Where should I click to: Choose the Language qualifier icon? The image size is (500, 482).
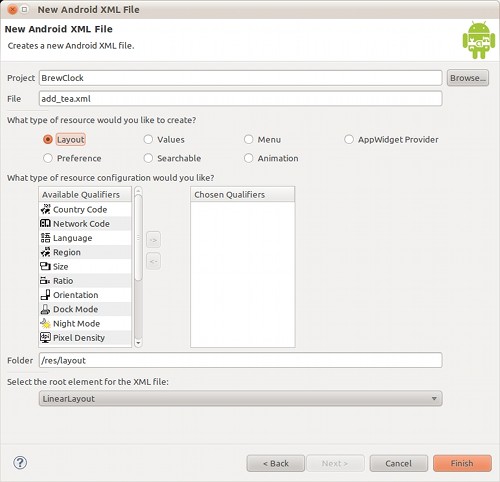pyautogui.click(x=45, y=238)
